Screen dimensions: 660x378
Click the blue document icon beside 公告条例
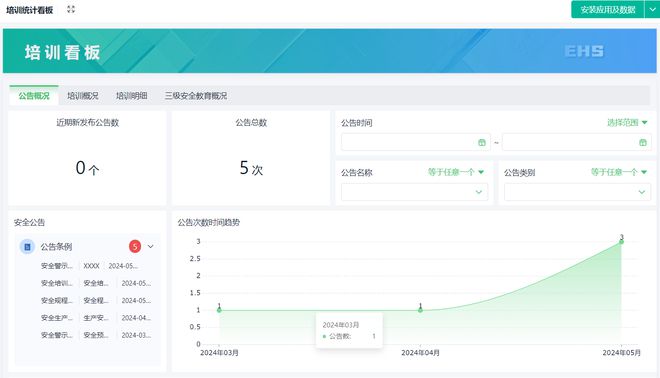coord(27,247)
